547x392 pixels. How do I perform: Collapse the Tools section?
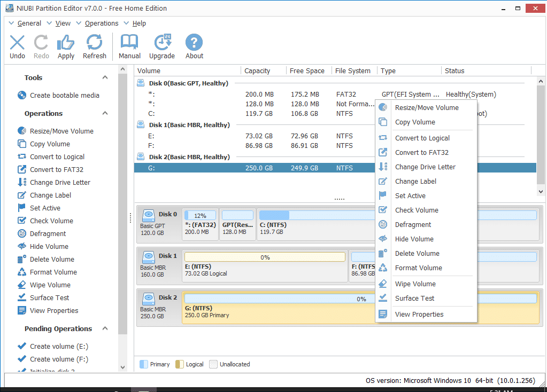(105, 77)
